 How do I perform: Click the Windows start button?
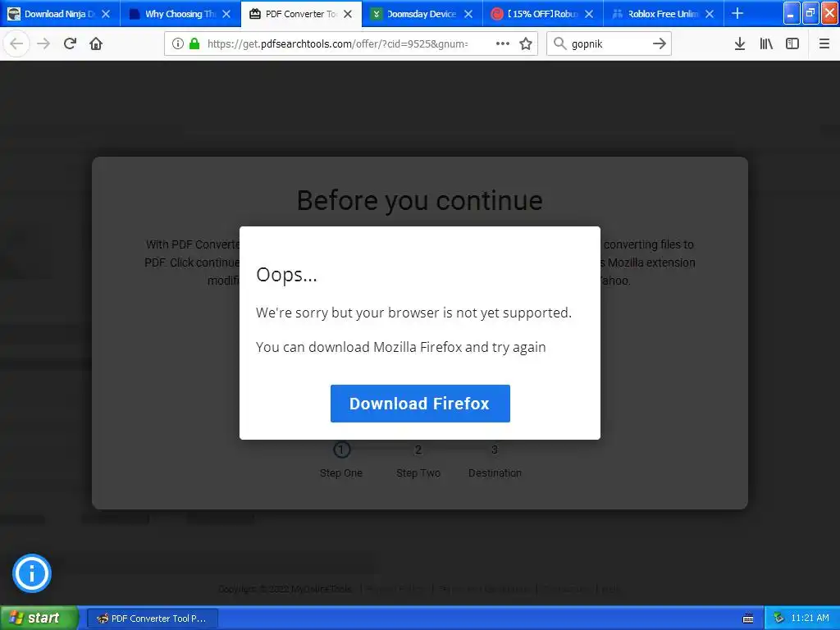39,618
